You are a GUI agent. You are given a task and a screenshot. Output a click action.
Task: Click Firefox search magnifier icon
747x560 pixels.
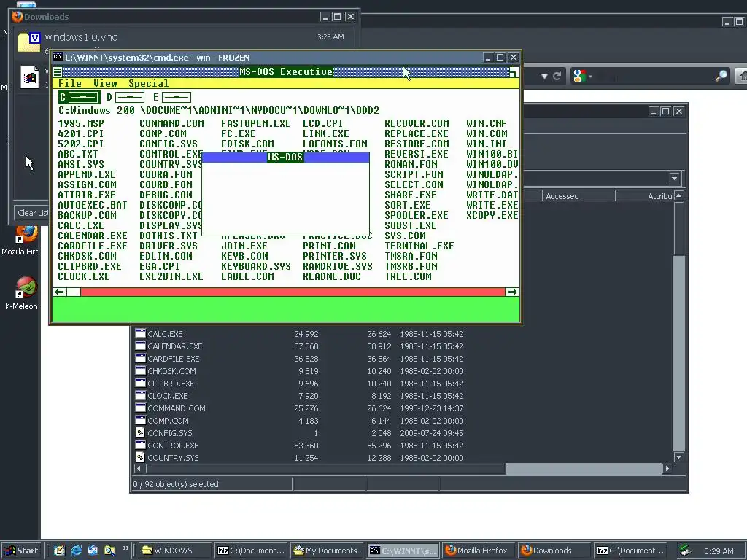(x=721, y=76)
